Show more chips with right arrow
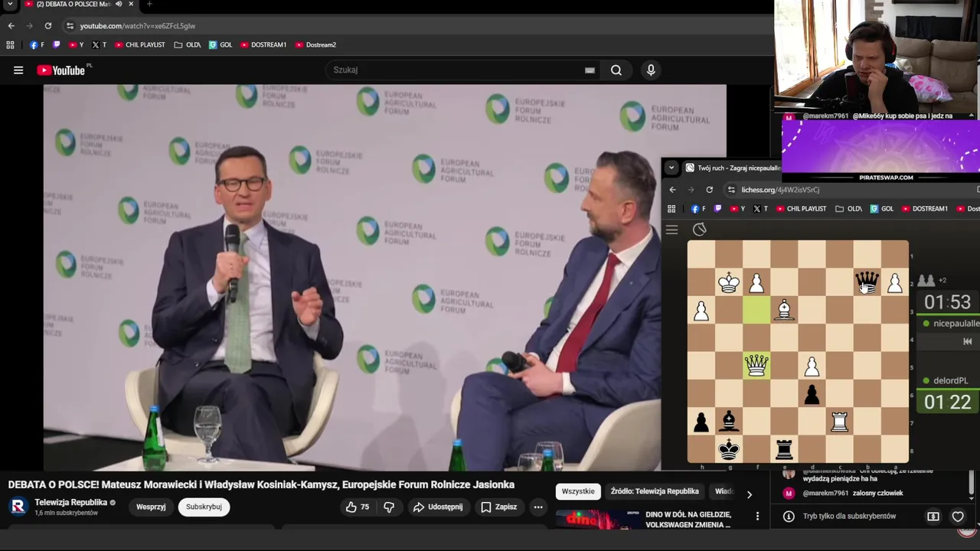This screenshot has width=980, height=551. [749, 494]
